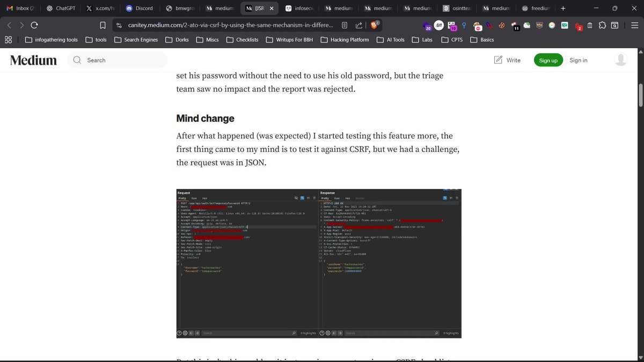
Task: Switch to the osintteam tab
Action: (x=457, y=9)
